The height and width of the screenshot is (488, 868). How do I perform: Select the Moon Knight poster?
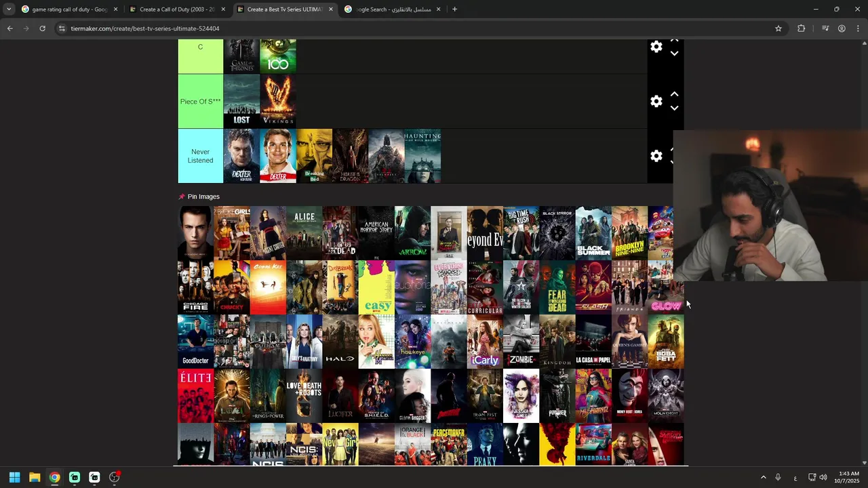[x=665, y=396]
